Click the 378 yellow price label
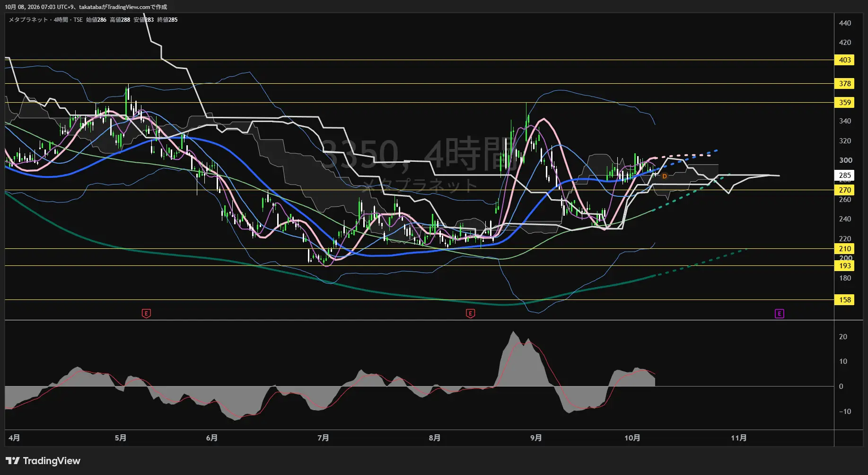 pos(845,84)
